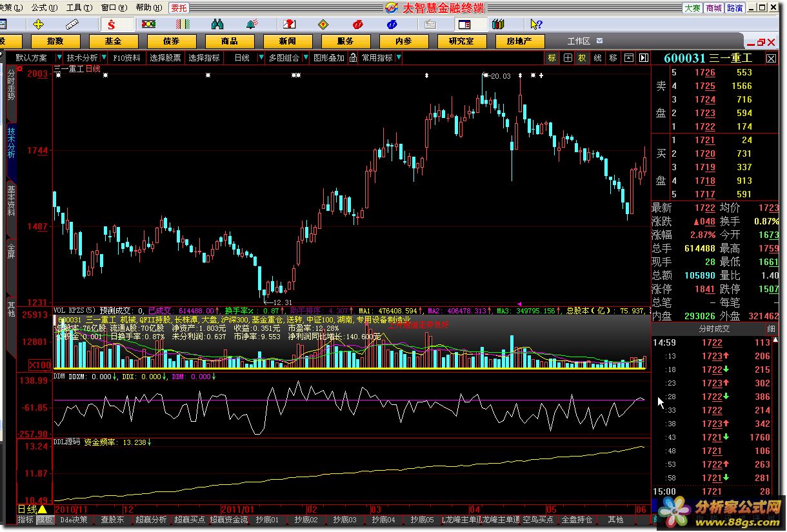
Task: Click the striped bars chart toolbar icon
Action: (183, 25)
